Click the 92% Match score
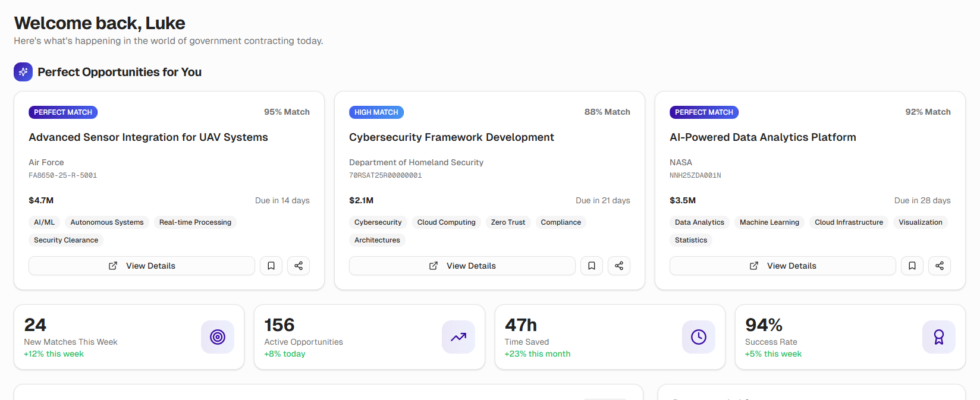 (x=928, y=112)
